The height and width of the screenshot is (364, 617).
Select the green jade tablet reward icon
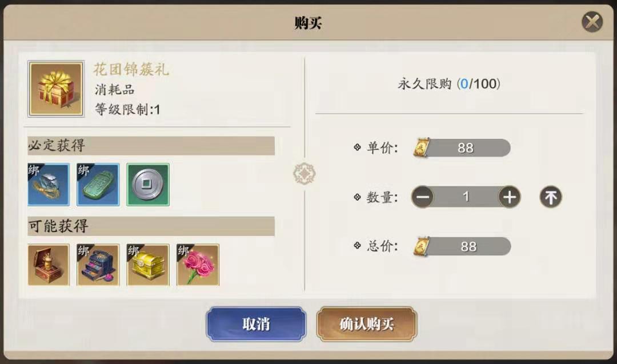[98, 185]
